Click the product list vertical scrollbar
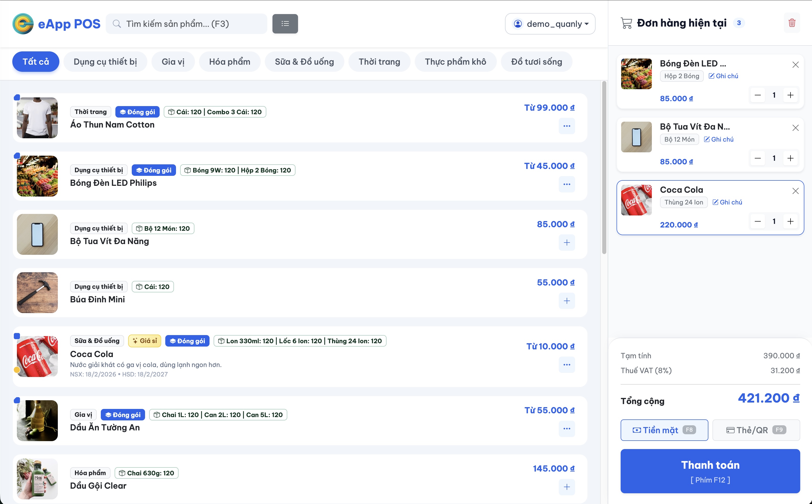Screen dimensions: 812x504 point(604,167)
